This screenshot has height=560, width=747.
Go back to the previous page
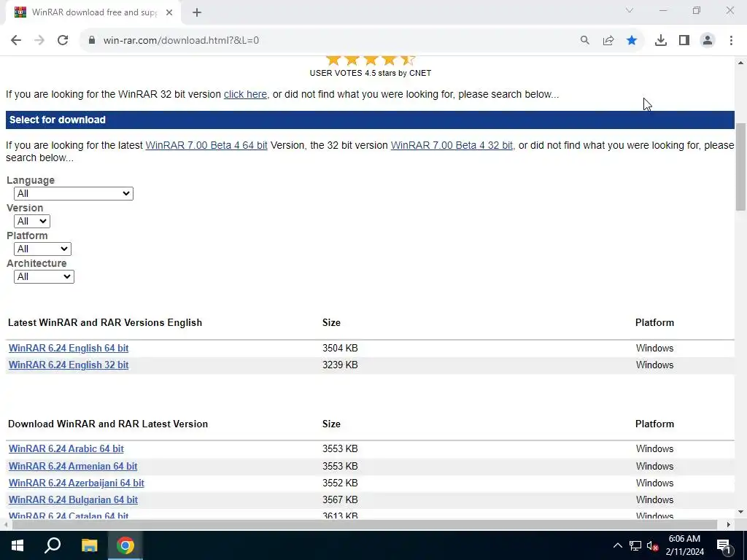point(16,41)
